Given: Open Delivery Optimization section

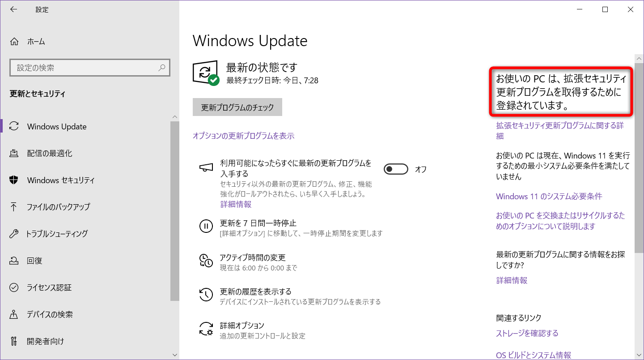Looking at the screenshot, I should [x=49, y=153].
